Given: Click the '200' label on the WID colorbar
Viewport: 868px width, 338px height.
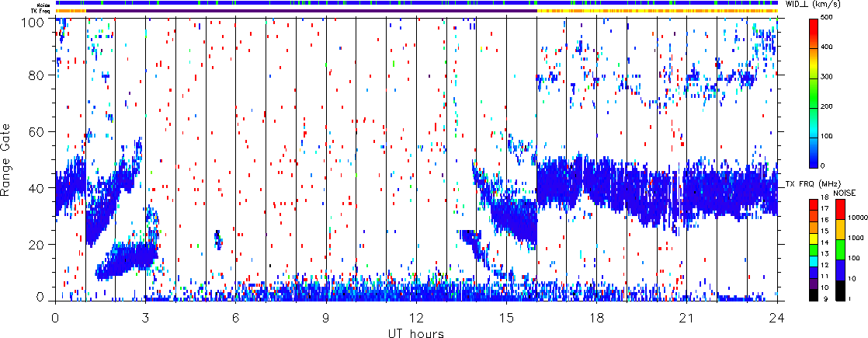Looking at the screenshot, I should [828, 106].
